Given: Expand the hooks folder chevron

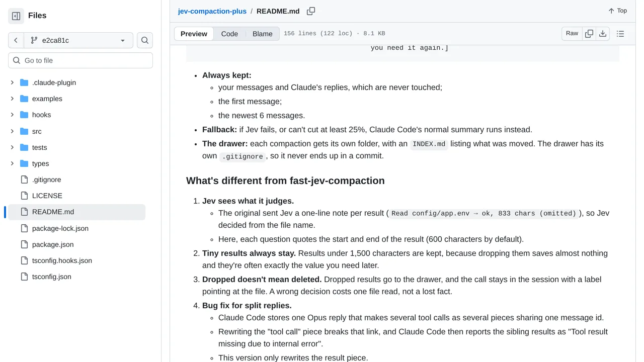Looking at the screenshot, I should click(x=12, y=115).
